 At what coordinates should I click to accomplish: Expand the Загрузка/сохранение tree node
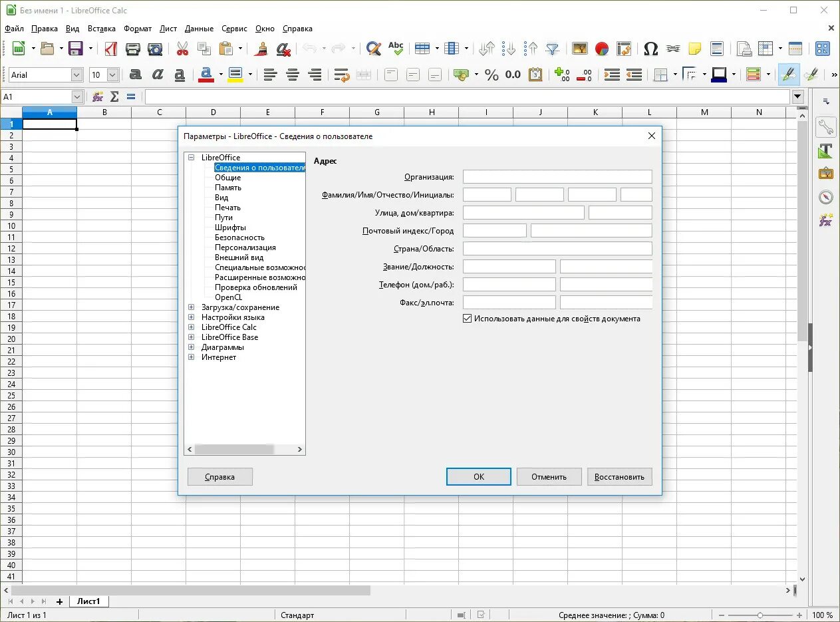point(192,307)
